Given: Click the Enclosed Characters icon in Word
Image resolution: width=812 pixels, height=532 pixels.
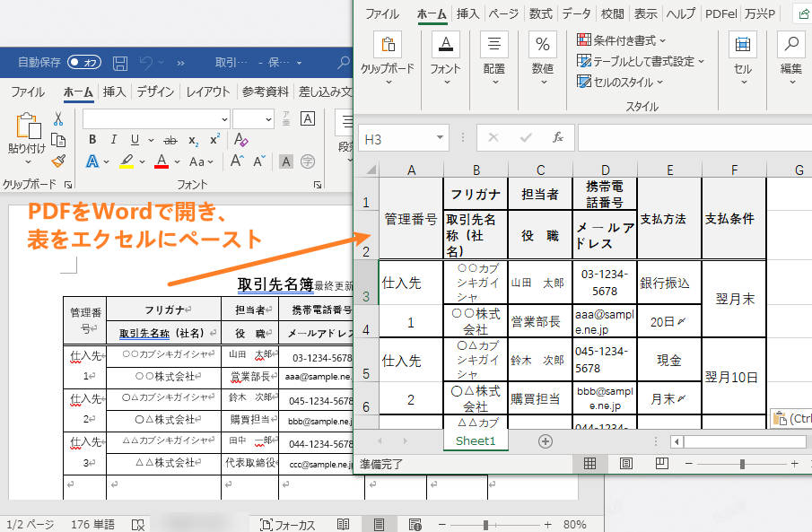Looking at the screenshot, I should [x=308, y=161].
